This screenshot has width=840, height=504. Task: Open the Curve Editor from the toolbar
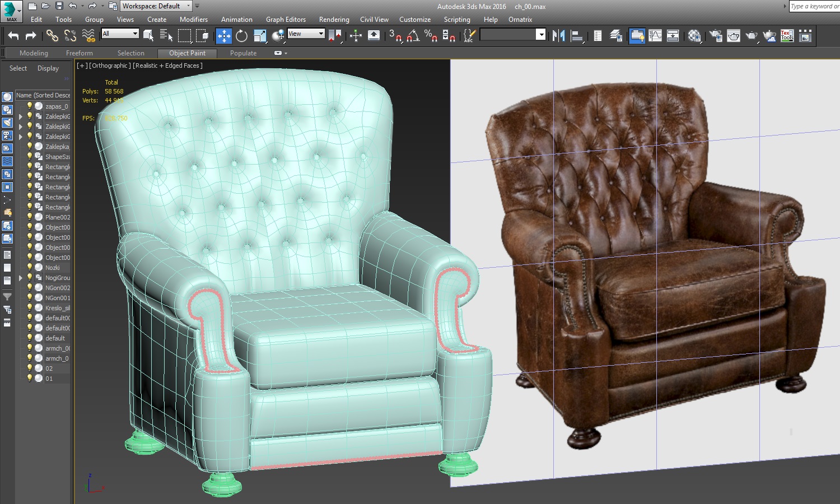tap(655, 36)
